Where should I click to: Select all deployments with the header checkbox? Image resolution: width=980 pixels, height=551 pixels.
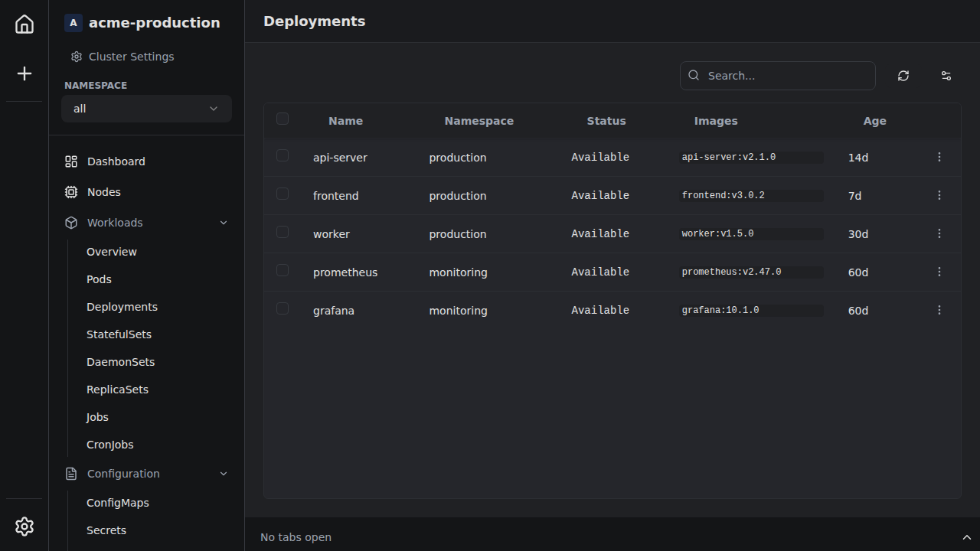[x=282, y=119]
